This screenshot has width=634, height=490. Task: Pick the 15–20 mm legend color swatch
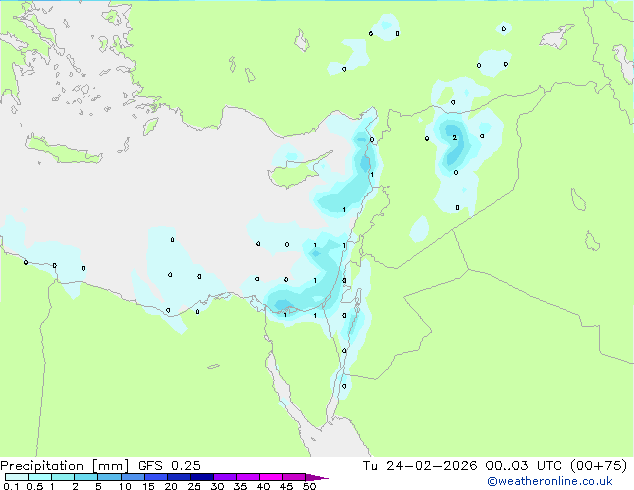point(156,477)
